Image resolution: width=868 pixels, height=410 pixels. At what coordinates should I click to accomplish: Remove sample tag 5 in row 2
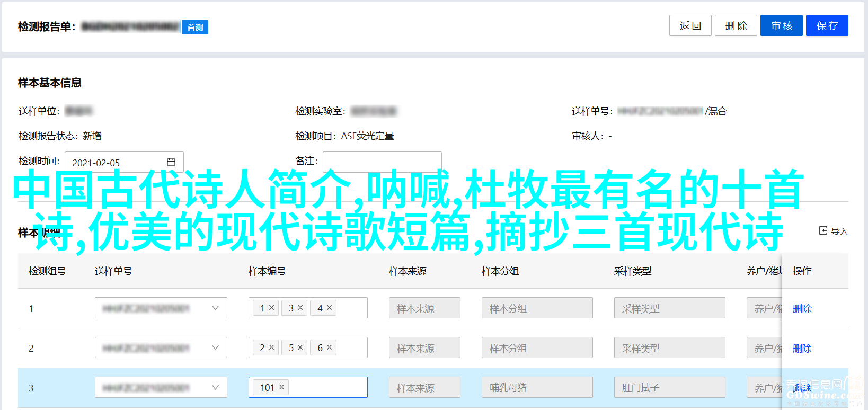[300, 347]
